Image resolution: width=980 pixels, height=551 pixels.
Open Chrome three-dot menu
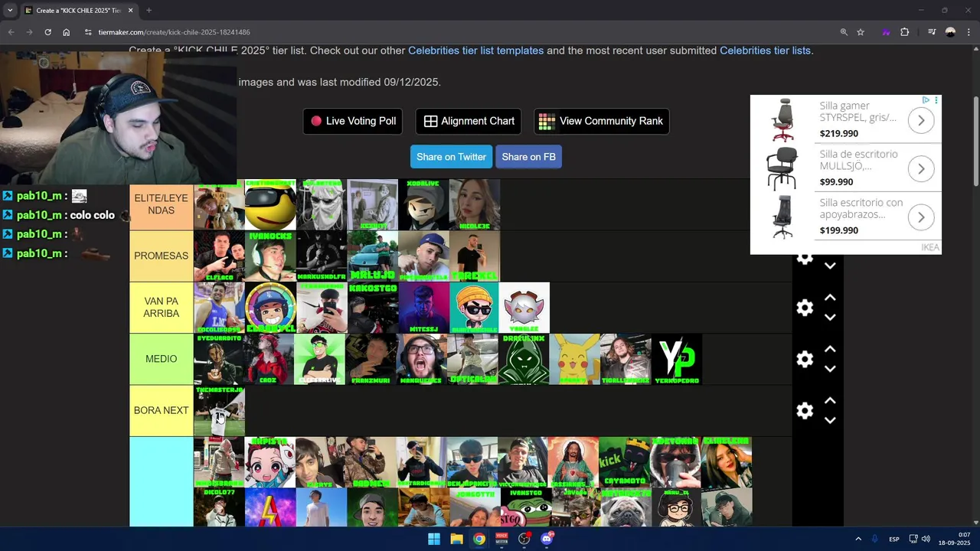click(969, 32)
